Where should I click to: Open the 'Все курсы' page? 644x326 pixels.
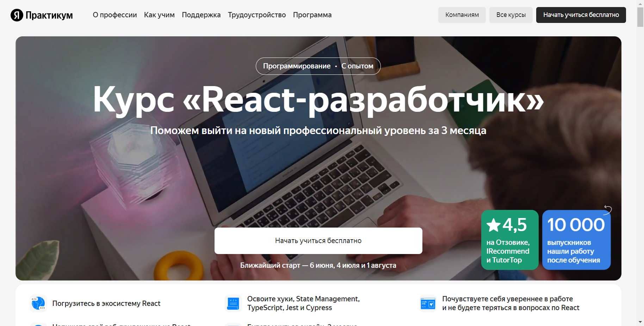511,15
